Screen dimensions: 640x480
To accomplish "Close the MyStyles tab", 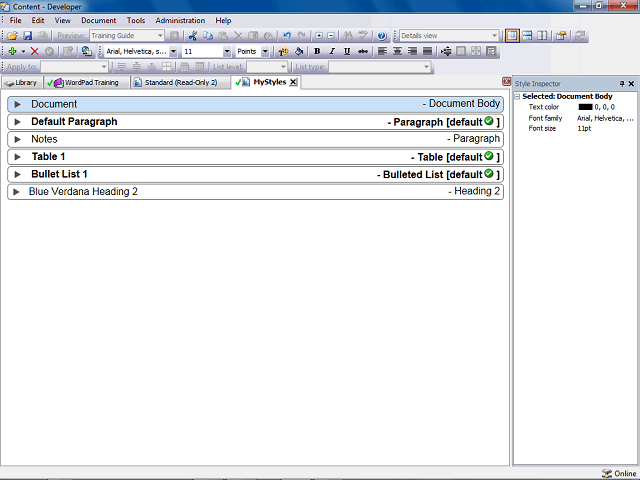I will pyautogui.click(x=293, y=82).
